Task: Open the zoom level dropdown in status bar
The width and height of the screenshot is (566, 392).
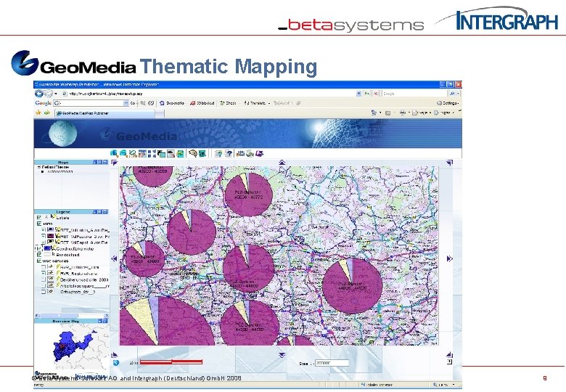Action: tap(454, 385)
